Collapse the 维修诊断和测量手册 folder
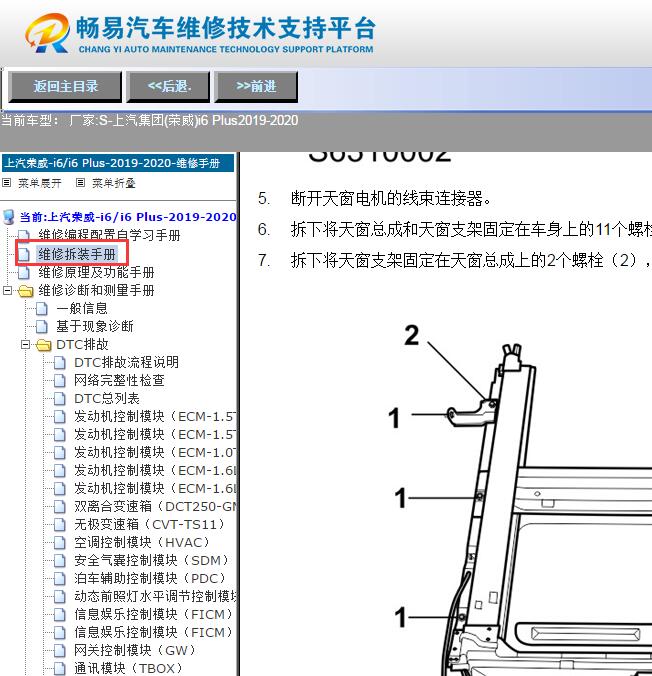The image size is (652, 676). [x=7, y=290]
